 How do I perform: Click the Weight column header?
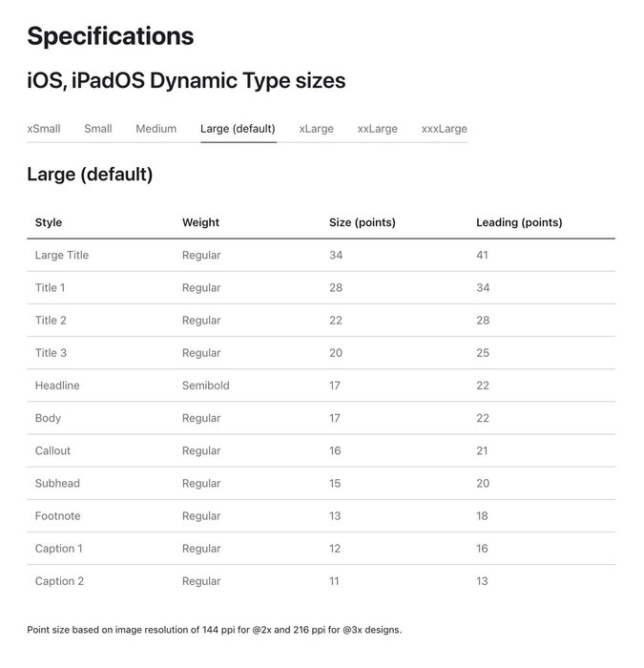(200, 222)
